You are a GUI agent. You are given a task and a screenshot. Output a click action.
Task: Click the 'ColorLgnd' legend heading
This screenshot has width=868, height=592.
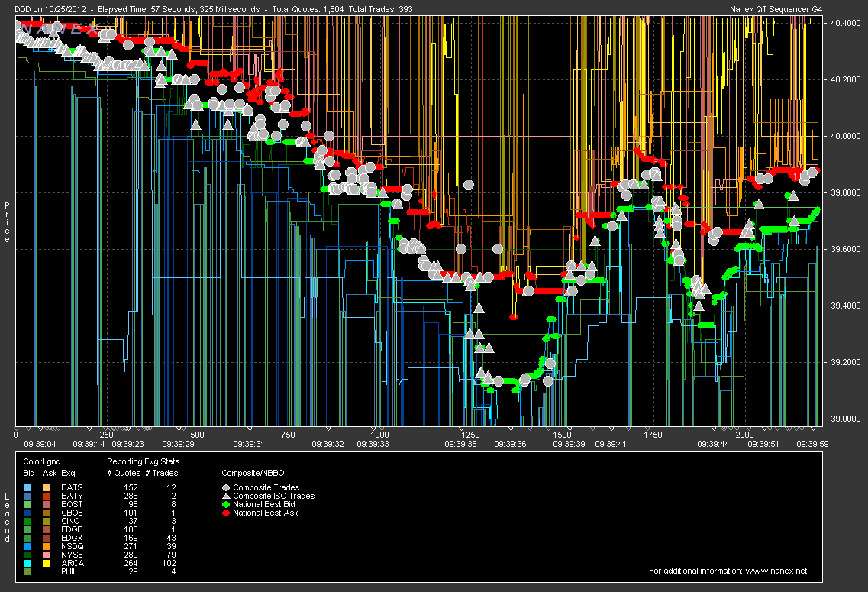coord(41,462)
